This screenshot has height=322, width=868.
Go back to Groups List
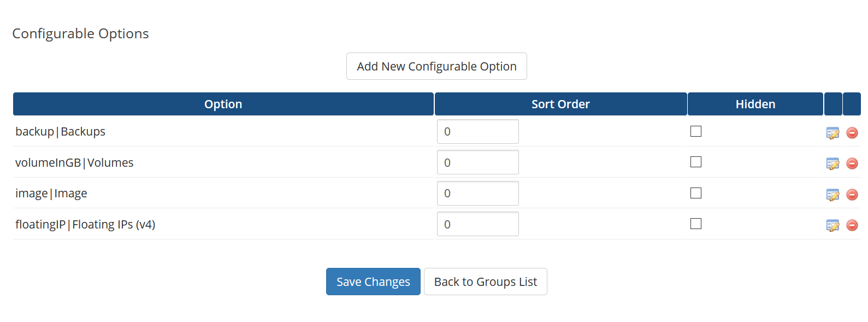(486, 282)
